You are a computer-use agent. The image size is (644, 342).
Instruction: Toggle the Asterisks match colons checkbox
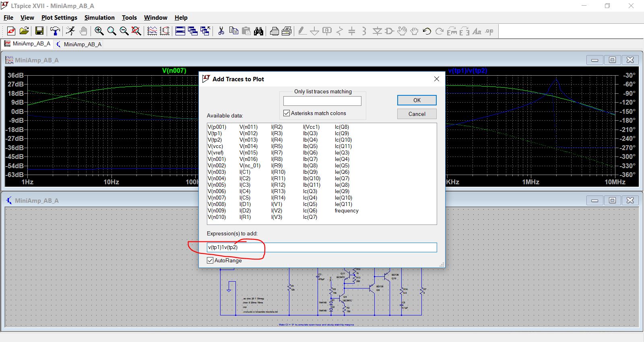pyautogui.click(x=287, y=113)
